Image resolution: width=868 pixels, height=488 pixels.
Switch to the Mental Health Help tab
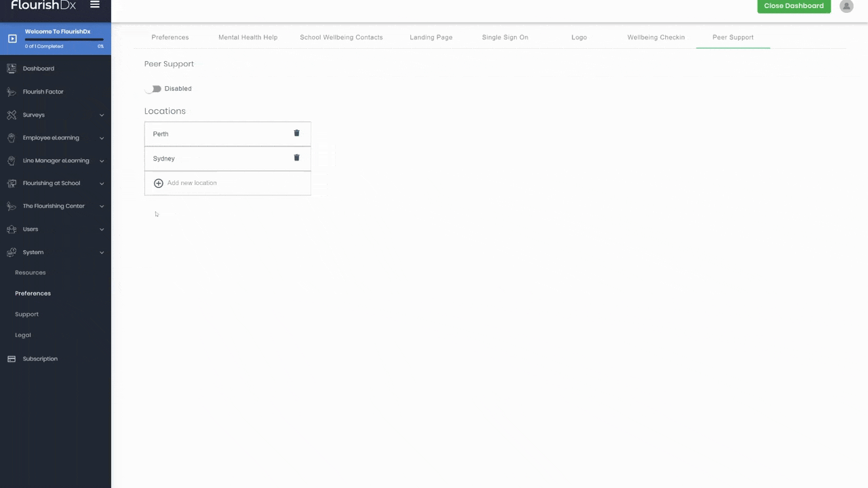tap(248, 37)
